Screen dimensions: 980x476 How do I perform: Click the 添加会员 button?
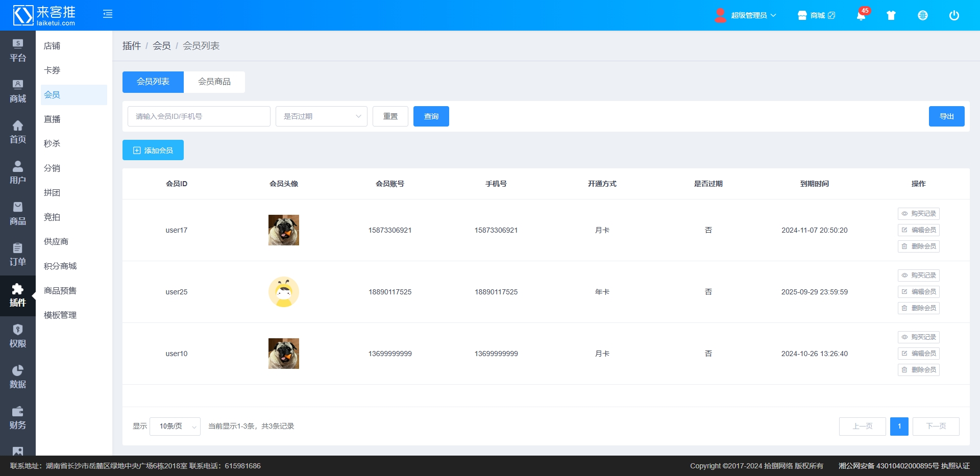153,151
